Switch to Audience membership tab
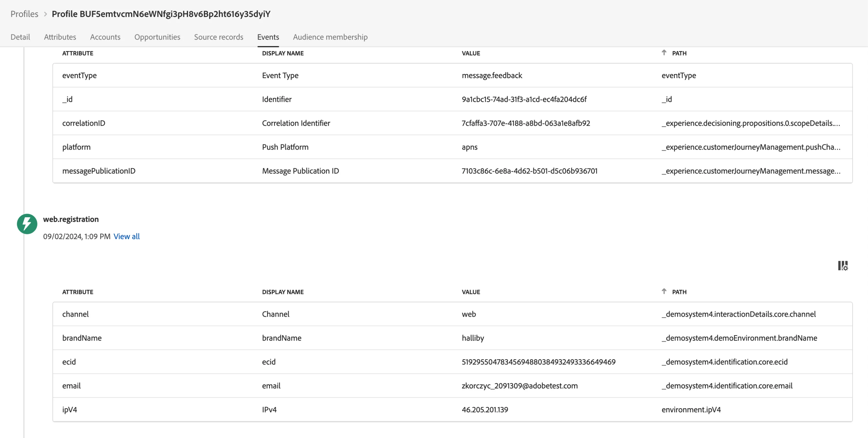The image size is (868, 438). [x=330, y=37]
